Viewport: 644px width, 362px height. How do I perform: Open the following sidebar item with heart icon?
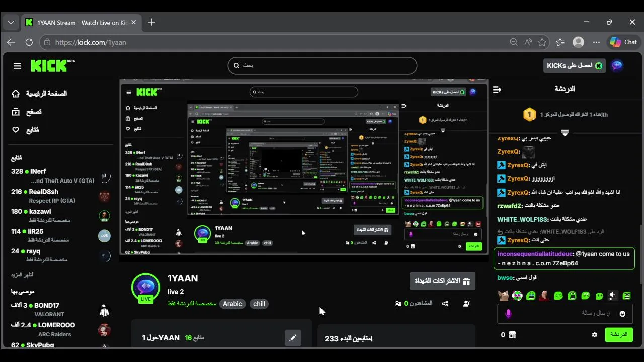(26, 130)
